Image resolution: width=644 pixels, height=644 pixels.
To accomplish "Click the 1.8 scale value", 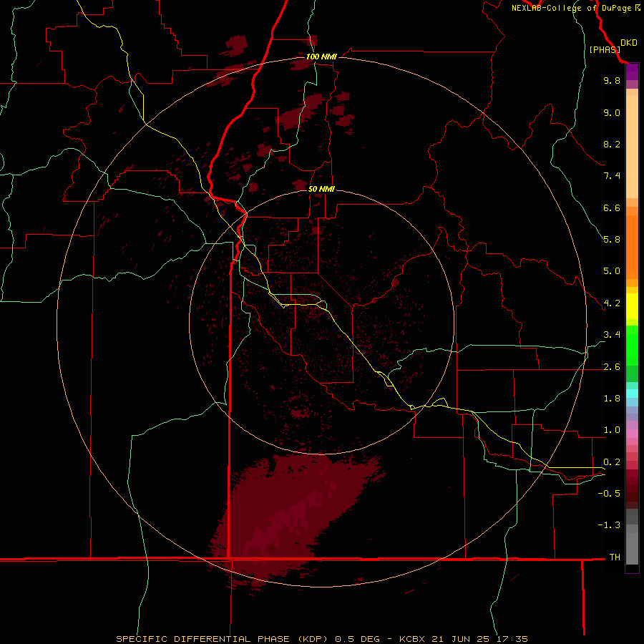I will click(612, 399).
